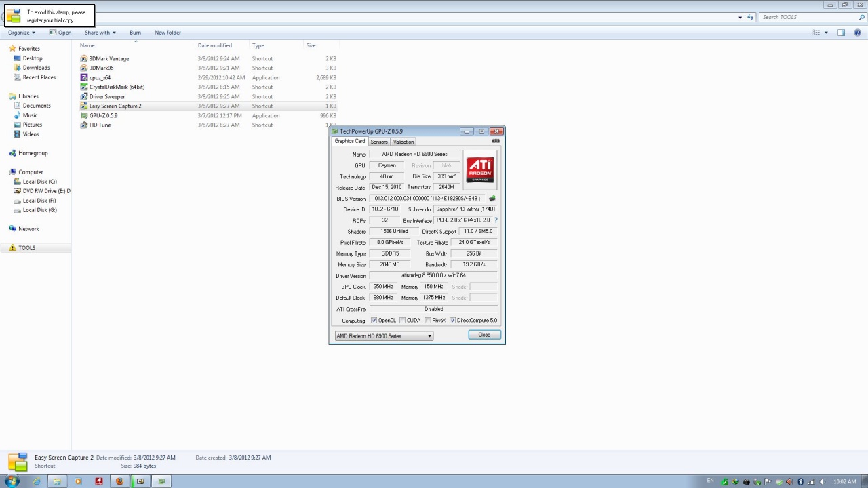
Task: Click the Open toolbar button
Action: [x=60, y=33]
